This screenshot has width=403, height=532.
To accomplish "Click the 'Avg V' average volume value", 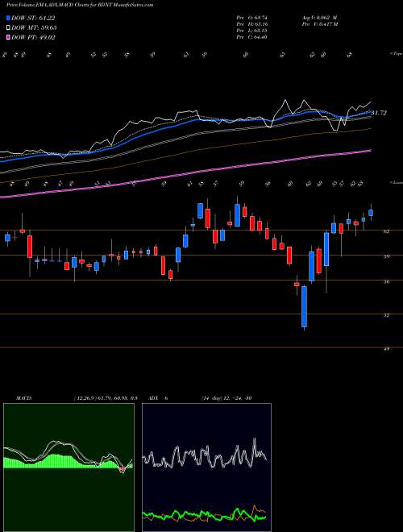I will tap(318, 18).
